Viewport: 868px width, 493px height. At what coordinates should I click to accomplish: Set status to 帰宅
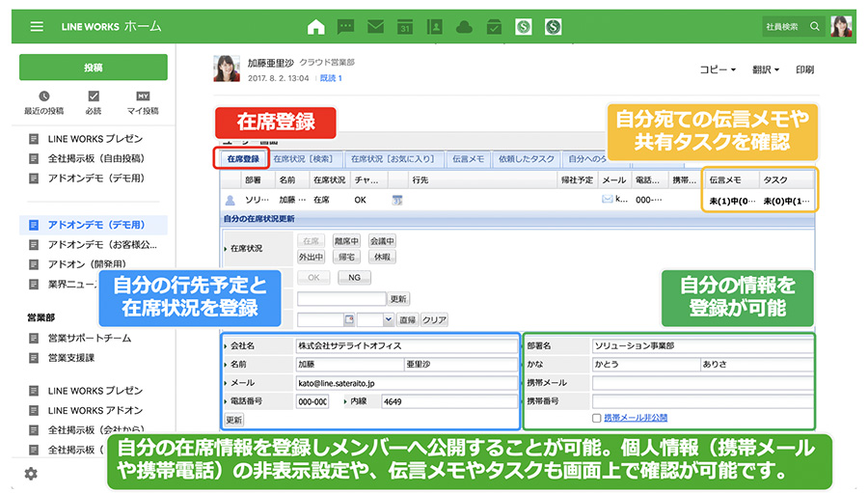(346, 257)
